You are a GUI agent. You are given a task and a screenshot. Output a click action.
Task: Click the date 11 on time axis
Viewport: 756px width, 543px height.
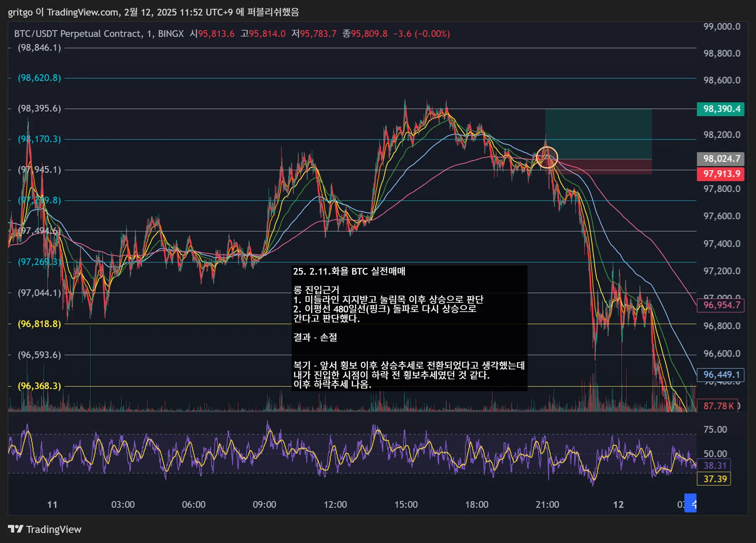52,504
